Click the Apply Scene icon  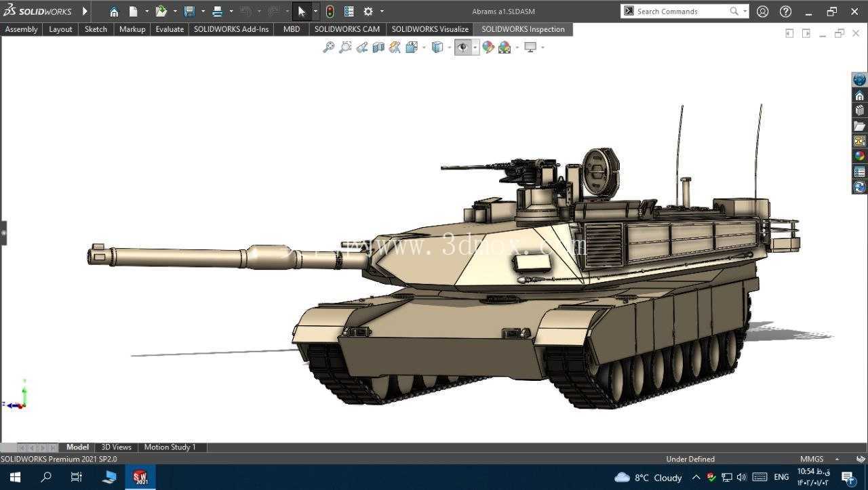tap(505, 47)
